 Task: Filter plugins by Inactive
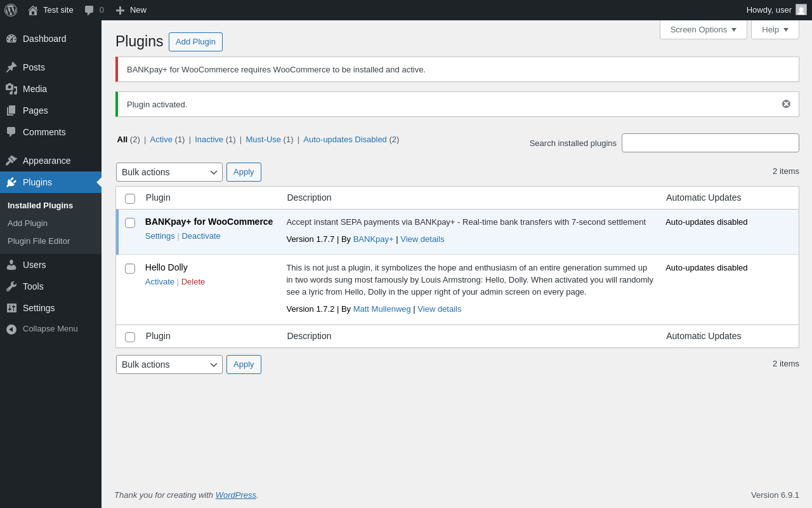209,140
